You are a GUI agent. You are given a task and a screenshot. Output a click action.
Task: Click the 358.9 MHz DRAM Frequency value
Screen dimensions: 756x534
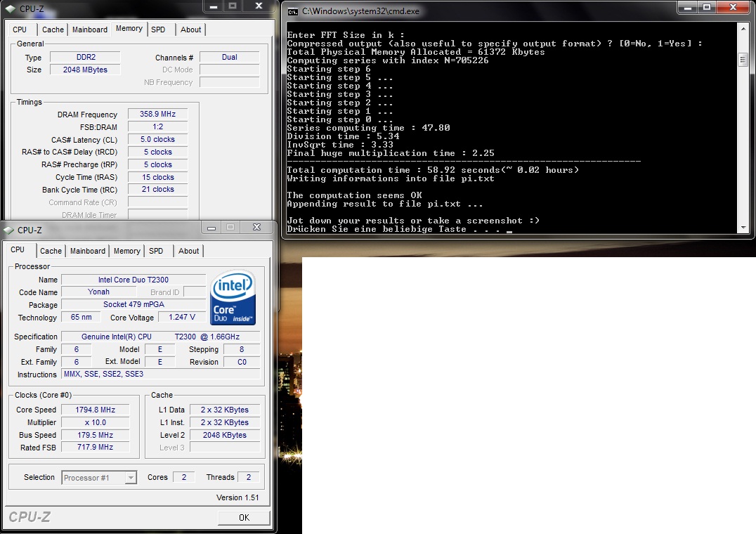(x=157, y=115)
